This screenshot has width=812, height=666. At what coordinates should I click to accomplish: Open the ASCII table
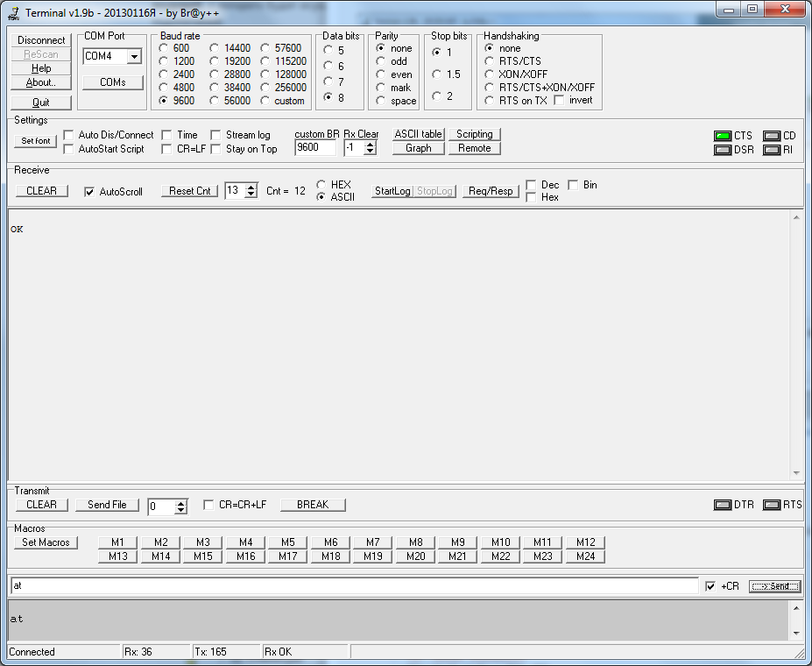(418, 134)
